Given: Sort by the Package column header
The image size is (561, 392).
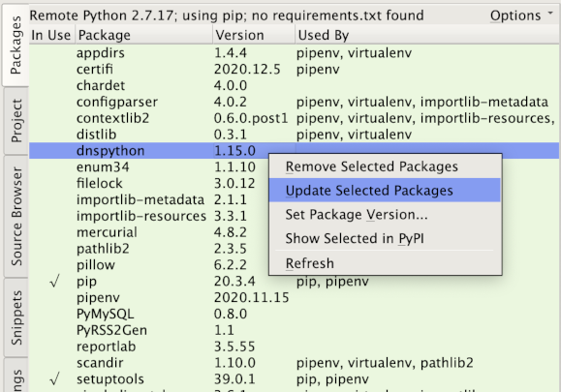Looking at the screenshot, I should click(143, 35).
